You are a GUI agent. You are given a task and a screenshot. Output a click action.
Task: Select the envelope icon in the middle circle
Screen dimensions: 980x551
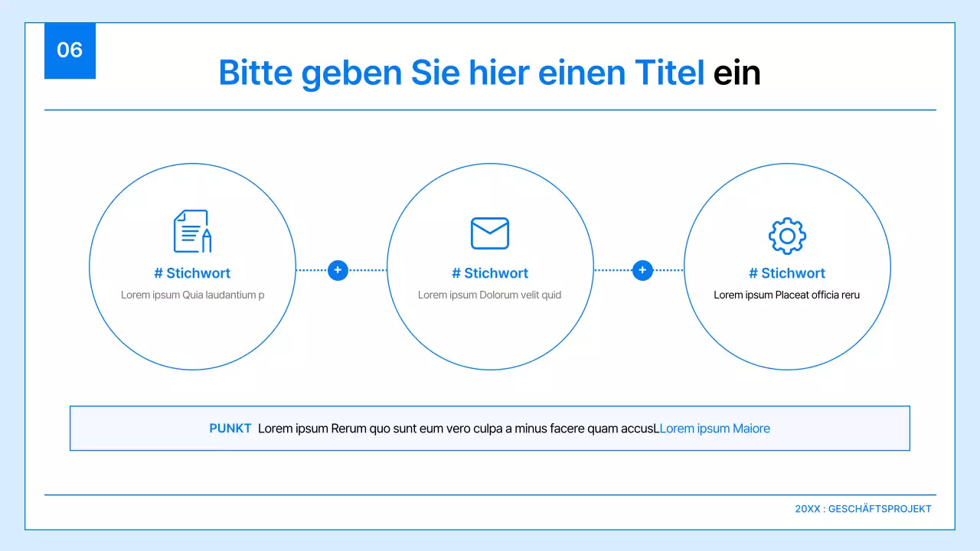click(489, 233)
